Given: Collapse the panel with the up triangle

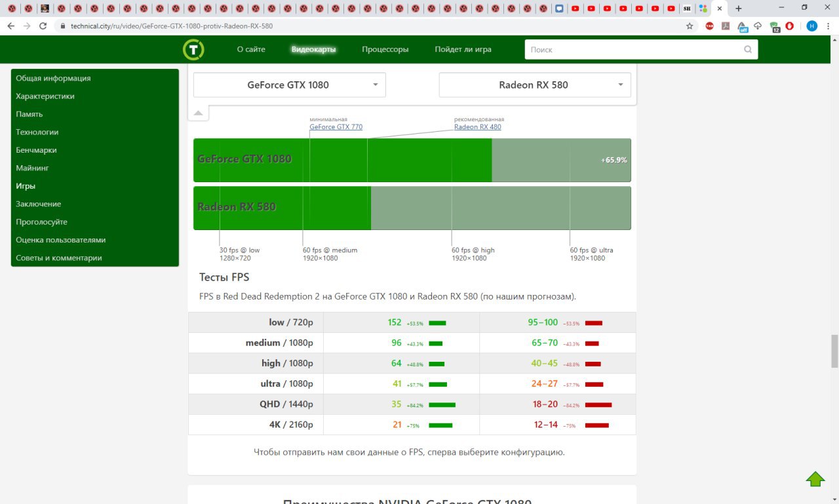Looking at the screenshot, I should 198,113.
